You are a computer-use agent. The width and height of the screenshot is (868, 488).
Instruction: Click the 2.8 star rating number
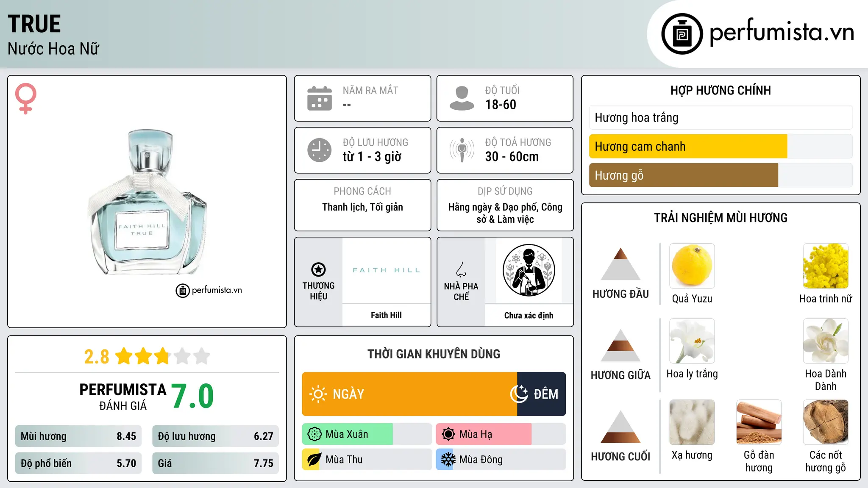(97, 357)
